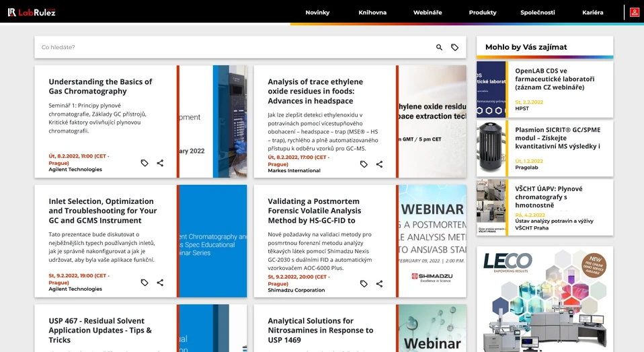
Task: Click the Nitrosamines Webinar thumbnail image
Action: (x=432, y=328)
